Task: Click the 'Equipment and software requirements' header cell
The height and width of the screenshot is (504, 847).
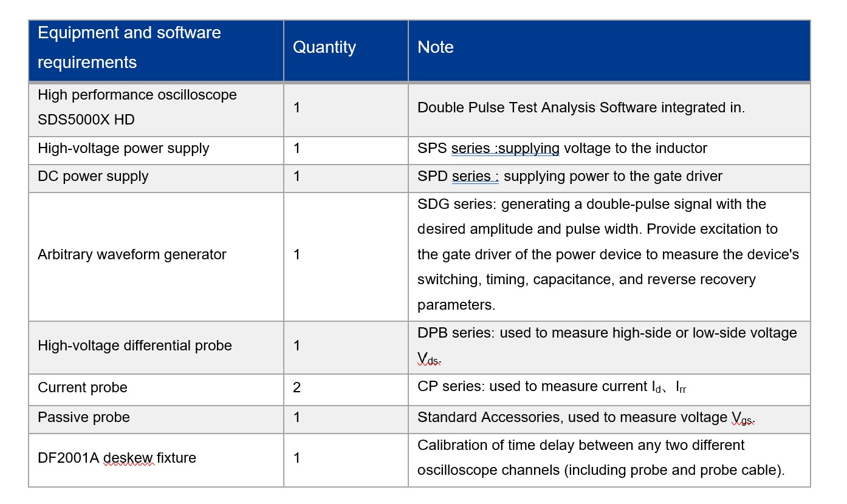Action: coord(129,47)
